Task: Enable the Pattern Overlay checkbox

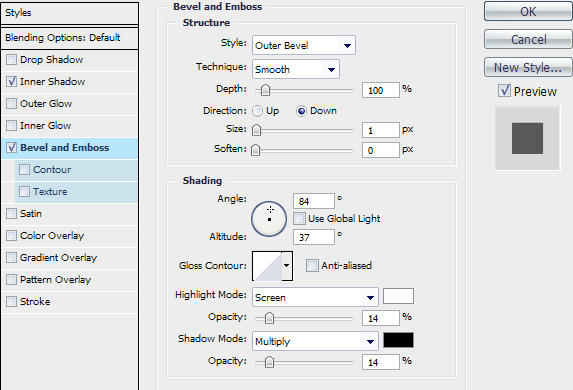Action: click(12, 280)
